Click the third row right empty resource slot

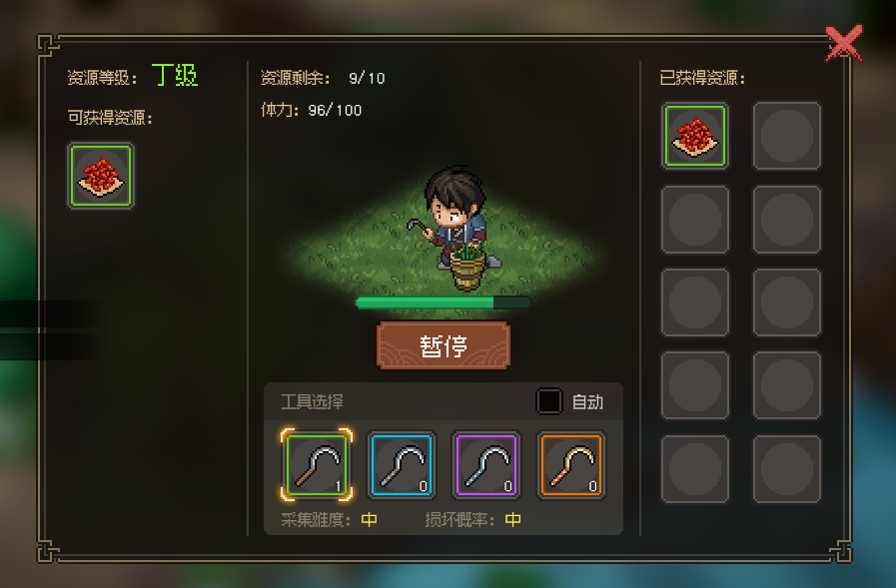pyautogui.click(x=787, y=302)
